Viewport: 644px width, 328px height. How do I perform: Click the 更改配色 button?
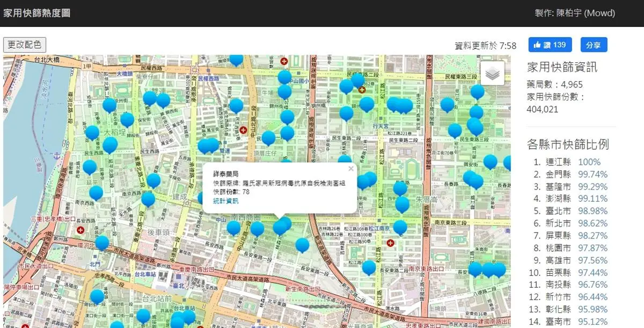click(25, 45)
